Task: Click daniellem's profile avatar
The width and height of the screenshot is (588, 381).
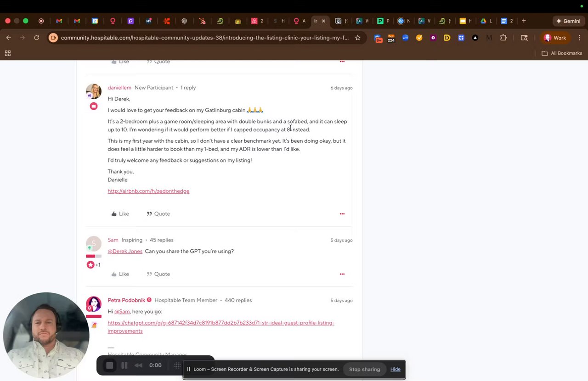Action: 94,91
